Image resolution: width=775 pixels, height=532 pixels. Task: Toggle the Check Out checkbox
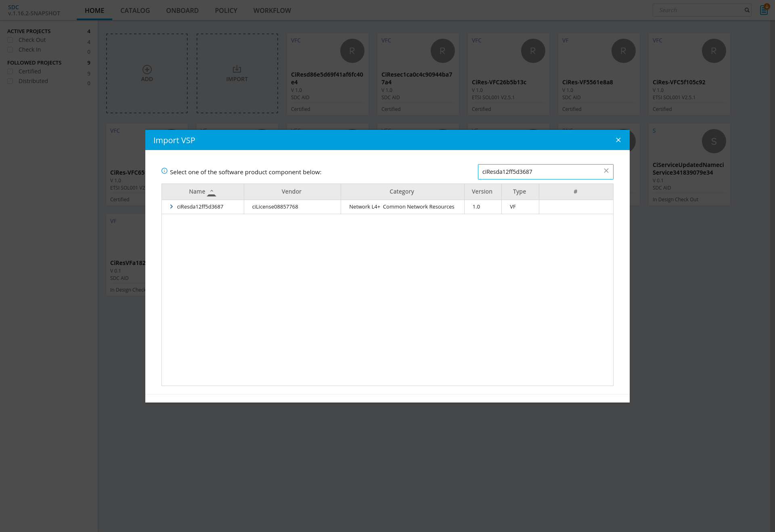tap(10, 40)
